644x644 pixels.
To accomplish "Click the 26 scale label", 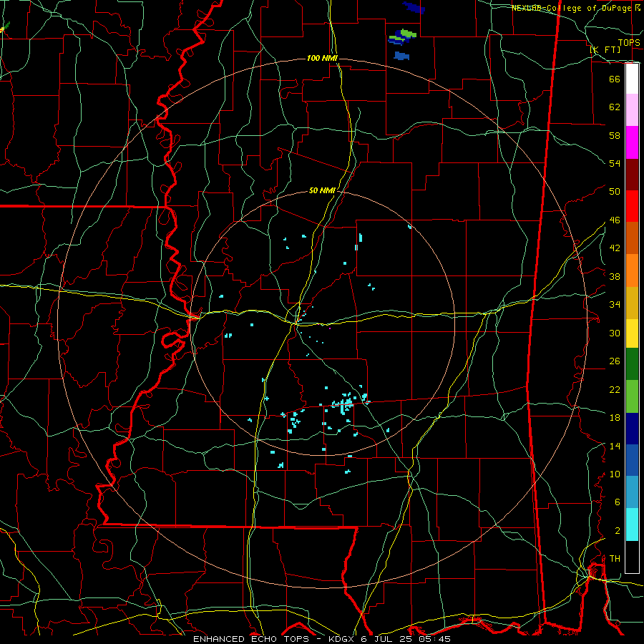I will point(615,361).
